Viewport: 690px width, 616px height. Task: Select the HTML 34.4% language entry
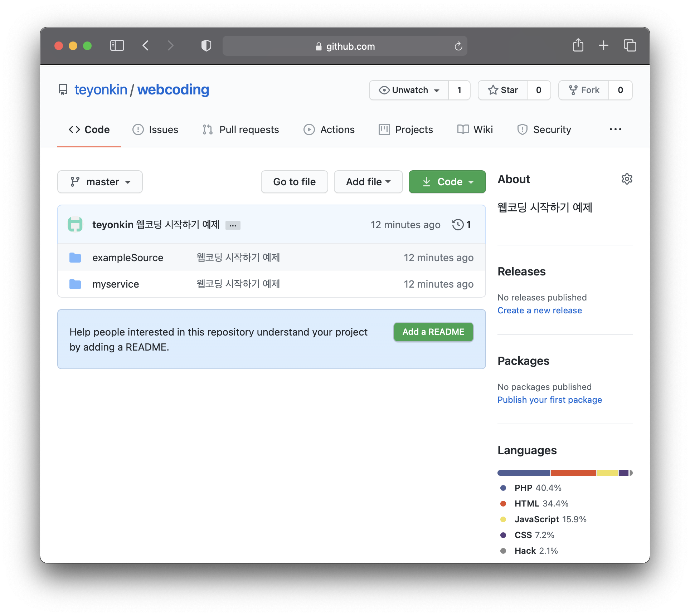(x=534, y=504)
